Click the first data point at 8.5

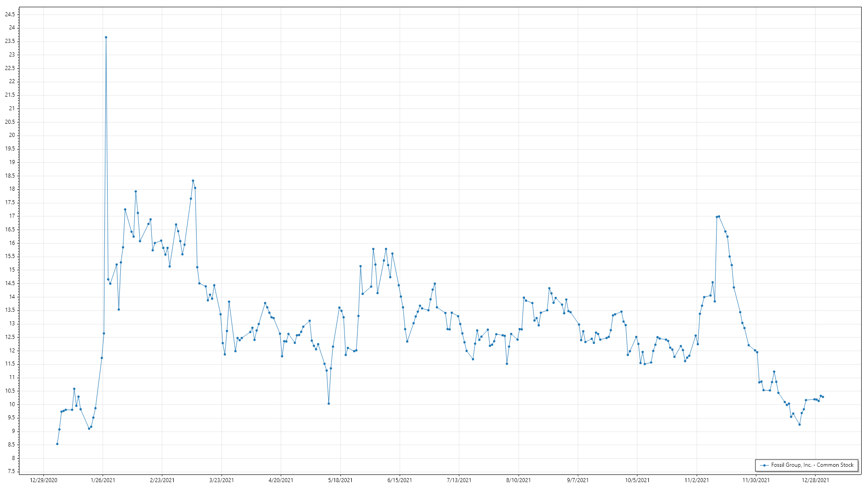click(x=57, y=444)
